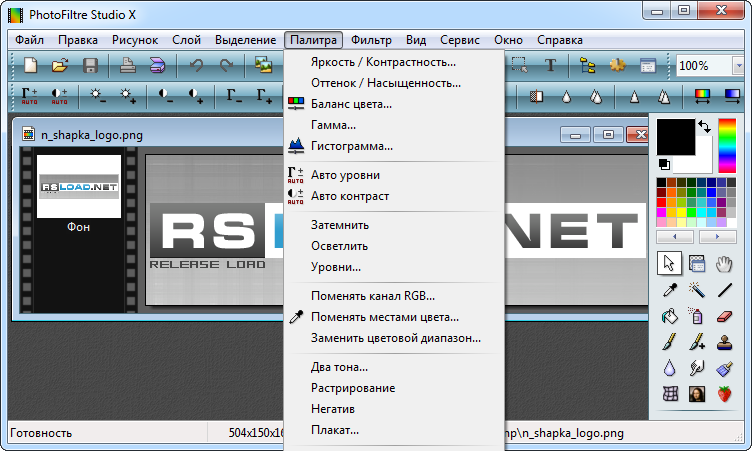The image size is (752, 451).
Task: Select the Paint Bucket fill tool
Action: (670, 316)
